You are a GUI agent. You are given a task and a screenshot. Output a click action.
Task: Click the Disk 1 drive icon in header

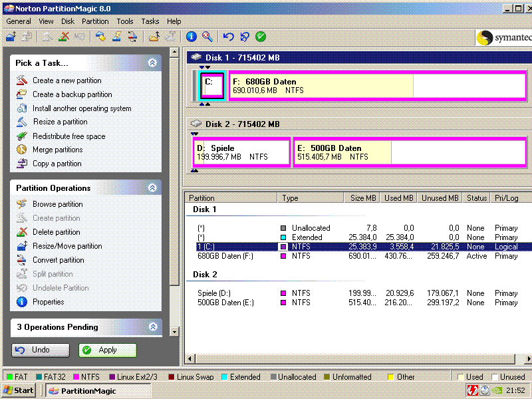tap(196, 57)
